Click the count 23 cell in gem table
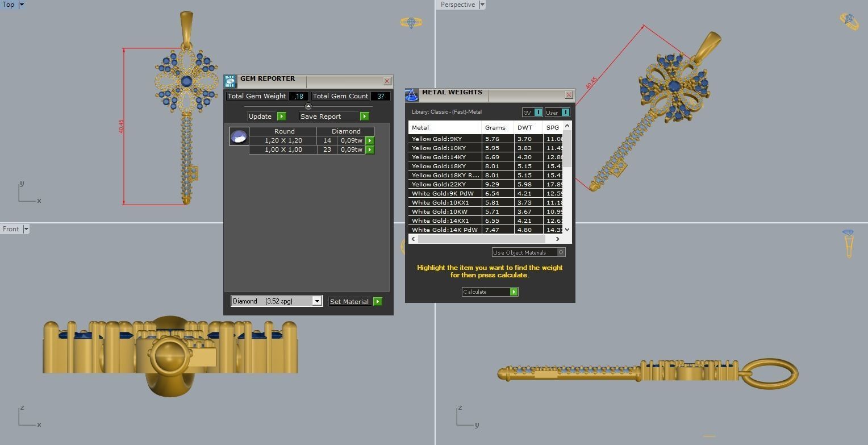The image size is (868, 445). pos(327,149)
